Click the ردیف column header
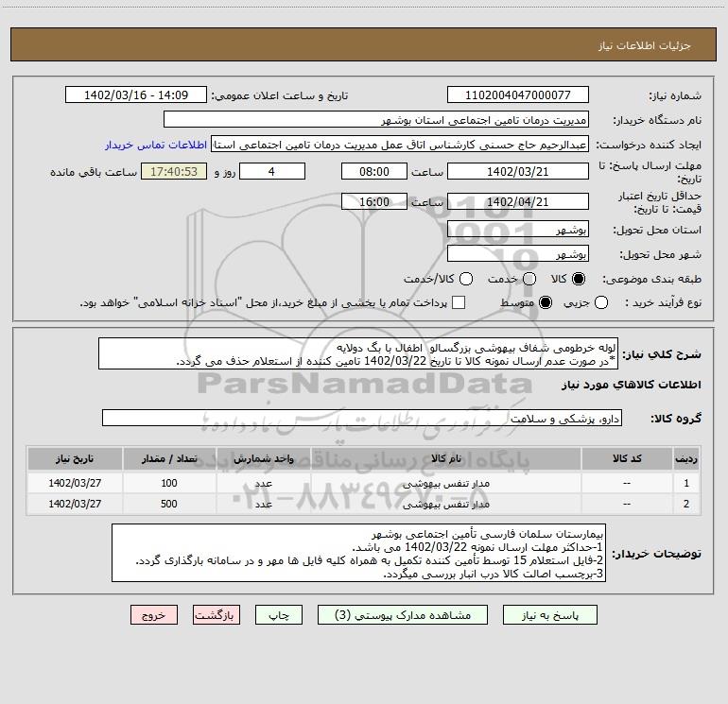 [x=686, y=459]
